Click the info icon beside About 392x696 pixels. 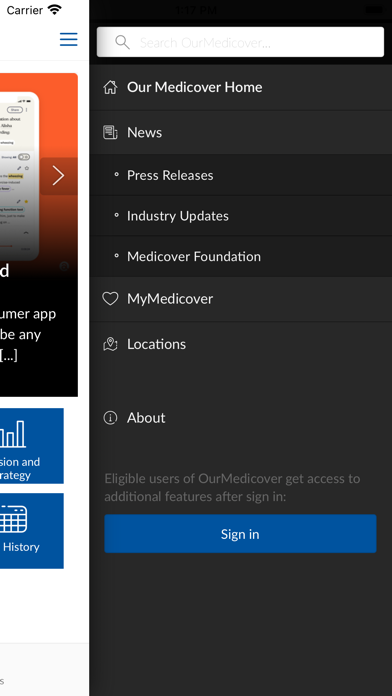tap(110, 418)
